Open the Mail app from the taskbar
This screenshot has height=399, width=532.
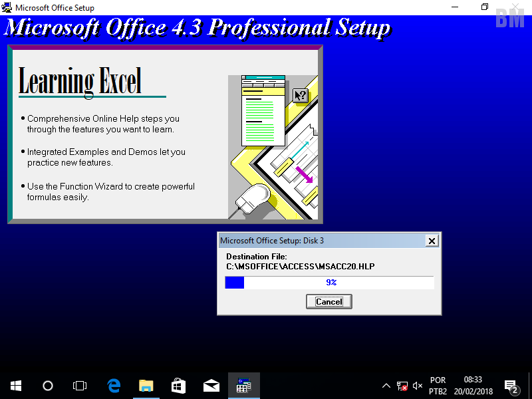(211, 386)
